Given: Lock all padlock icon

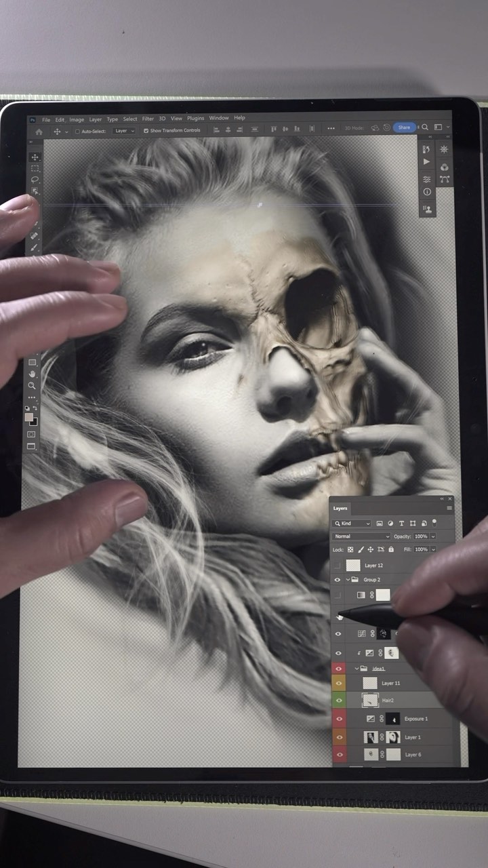Looking at the screenshot, I should [391, 549].
